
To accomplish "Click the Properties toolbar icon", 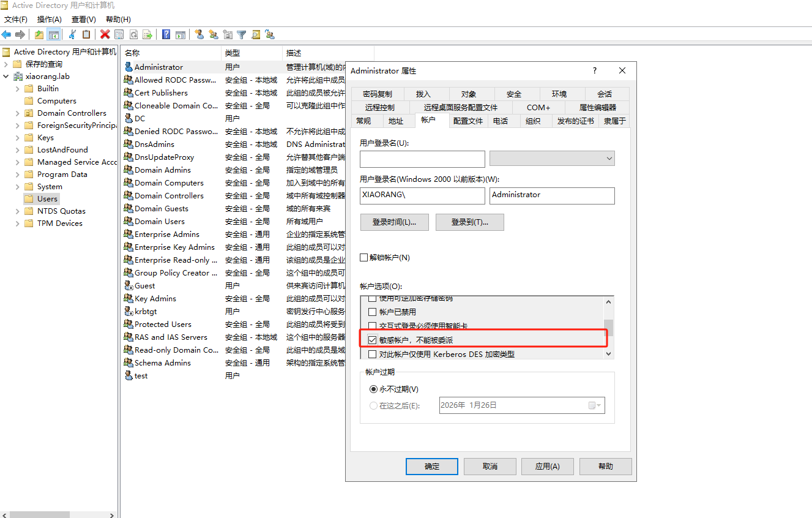I will click(x=119, y=34).
